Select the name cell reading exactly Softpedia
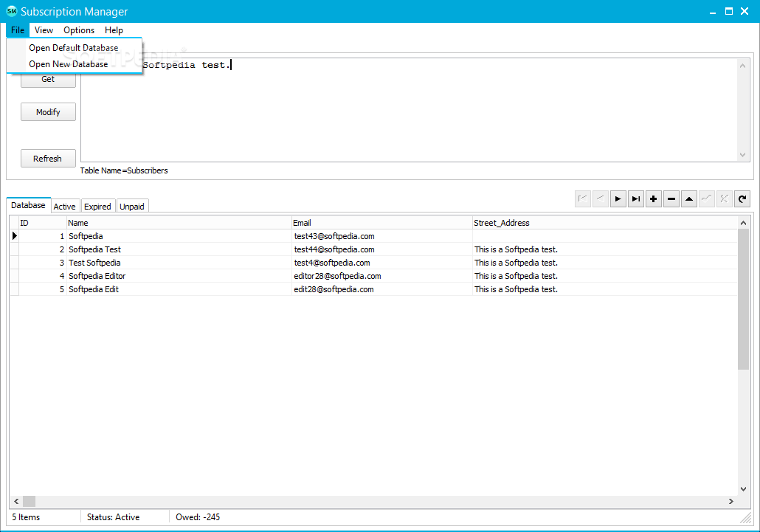 click(179, 236)
